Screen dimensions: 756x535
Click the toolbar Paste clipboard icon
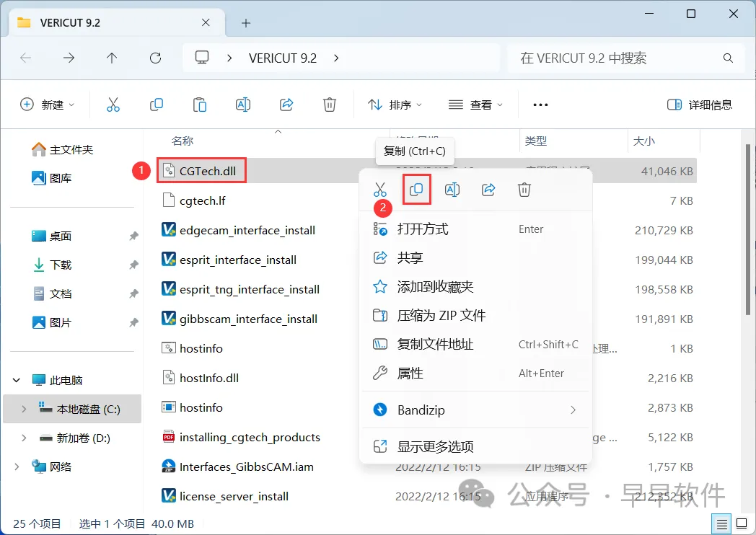[200, 105]
